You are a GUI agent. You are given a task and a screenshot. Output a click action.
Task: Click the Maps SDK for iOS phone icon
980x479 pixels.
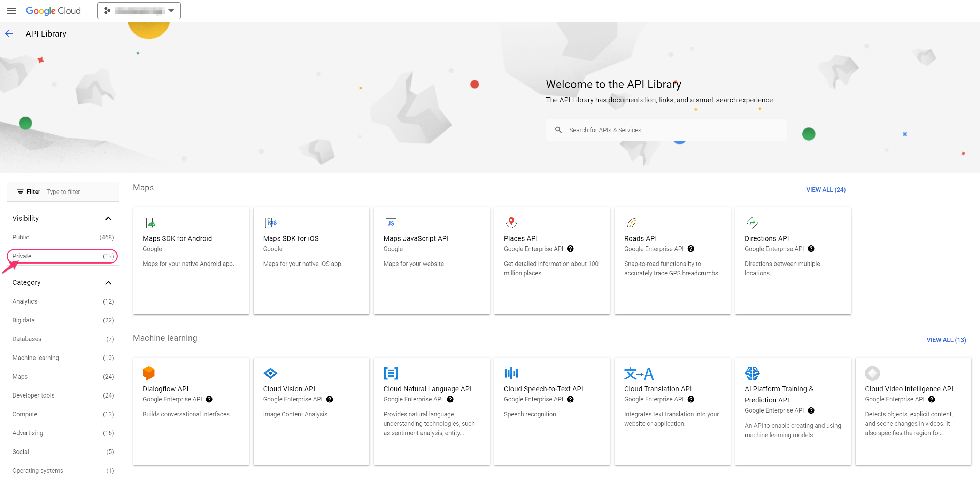270,222
